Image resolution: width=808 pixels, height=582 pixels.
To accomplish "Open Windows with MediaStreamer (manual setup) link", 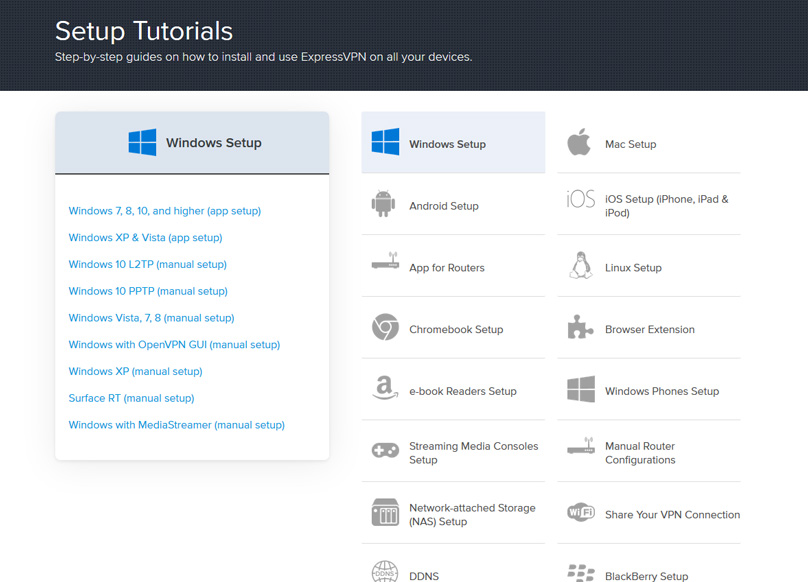I will pyautogui.click(x=177, y=425).
